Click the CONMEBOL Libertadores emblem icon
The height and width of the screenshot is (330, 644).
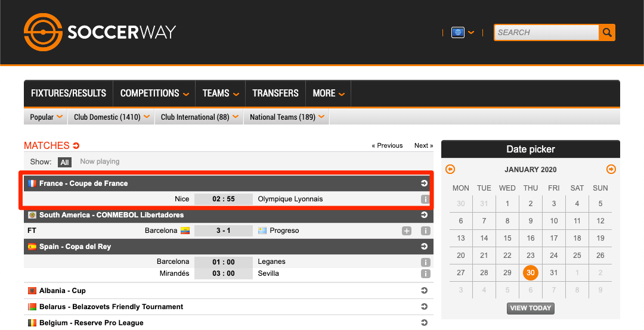click(32, 214)
